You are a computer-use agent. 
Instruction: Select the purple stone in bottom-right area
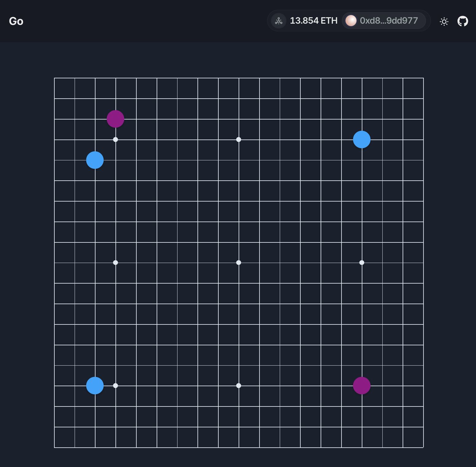362,386
